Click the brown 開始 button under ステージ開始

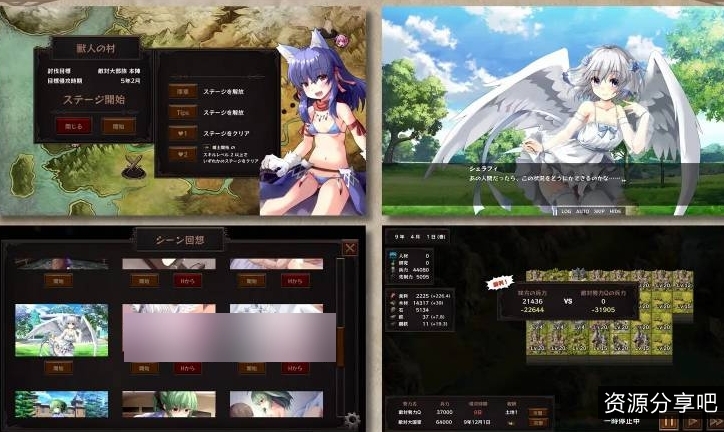[x=119, y=126]
